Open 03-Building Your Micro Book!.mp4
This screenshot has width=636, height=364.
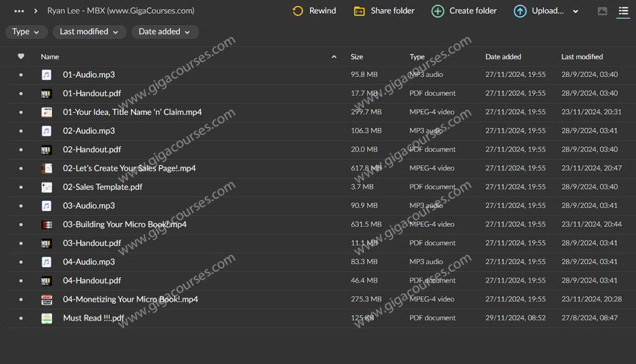click(x=124, y=224)
